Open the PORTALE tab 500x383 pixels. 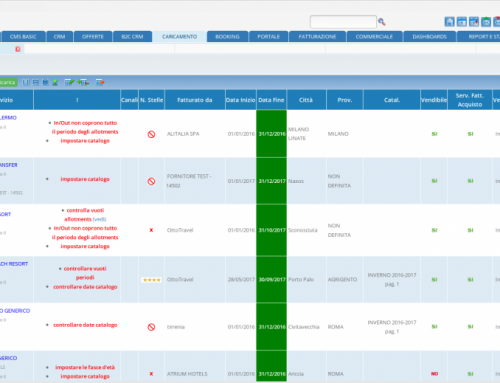click(268, 37)
